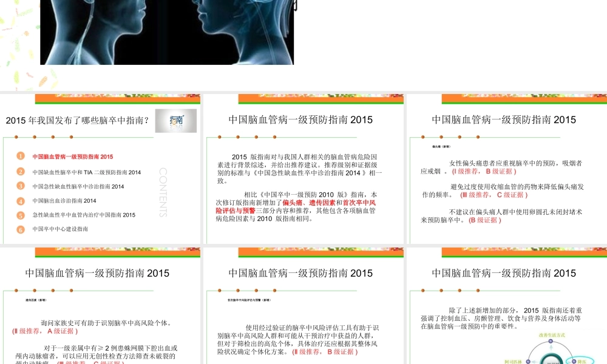Viewport: 607px width, 364px height.
Task: Select the 降压 node in the circular diagram
Action: pos(574,361)
